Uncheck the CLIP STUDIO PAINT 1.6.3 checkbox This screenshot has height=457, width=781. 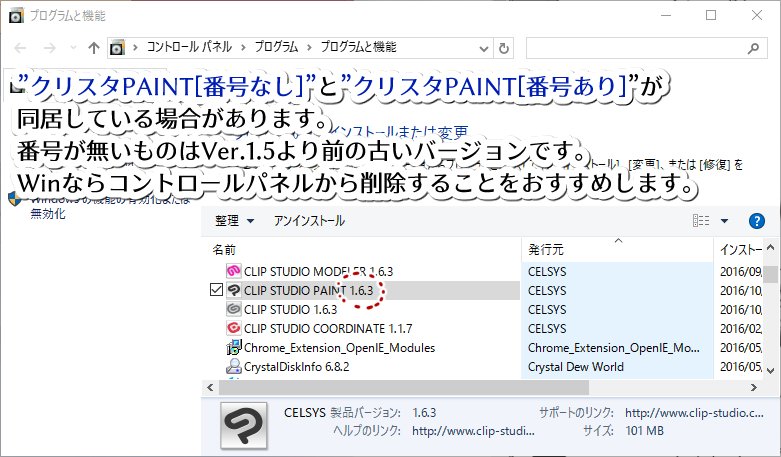216,290
